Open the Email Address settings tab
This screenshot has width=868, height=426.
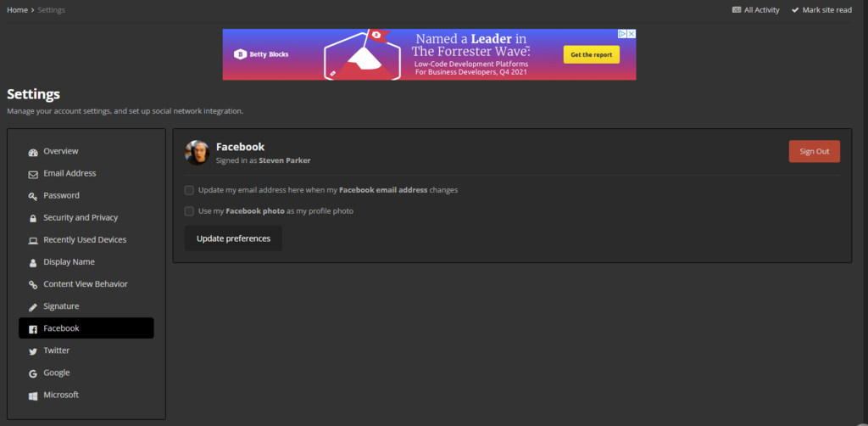86,173
